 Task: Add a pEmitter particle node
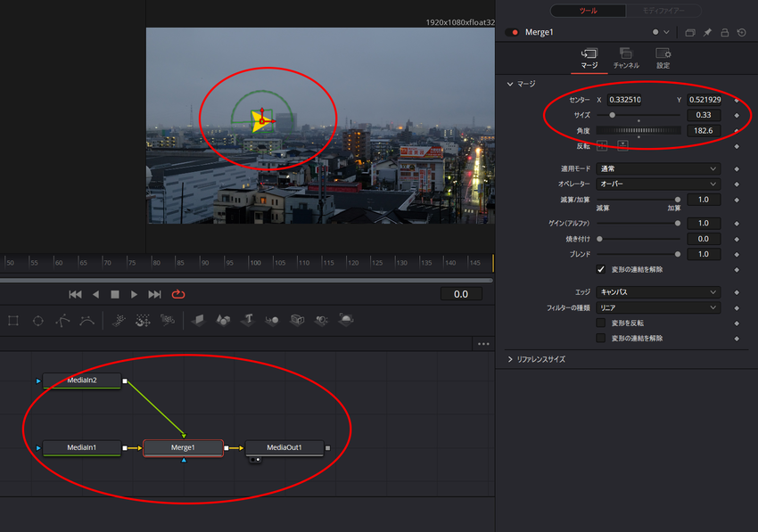click(119, 321)
